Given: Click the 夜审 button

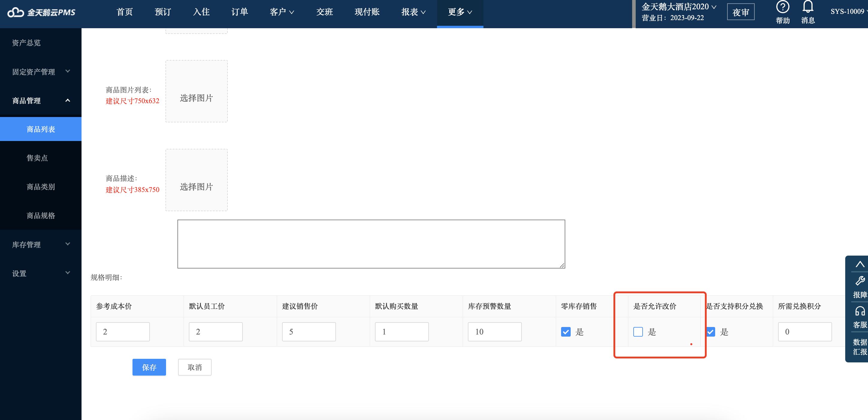Looking at the screenshot, I should pyautogui.click(x=740, y=12).
